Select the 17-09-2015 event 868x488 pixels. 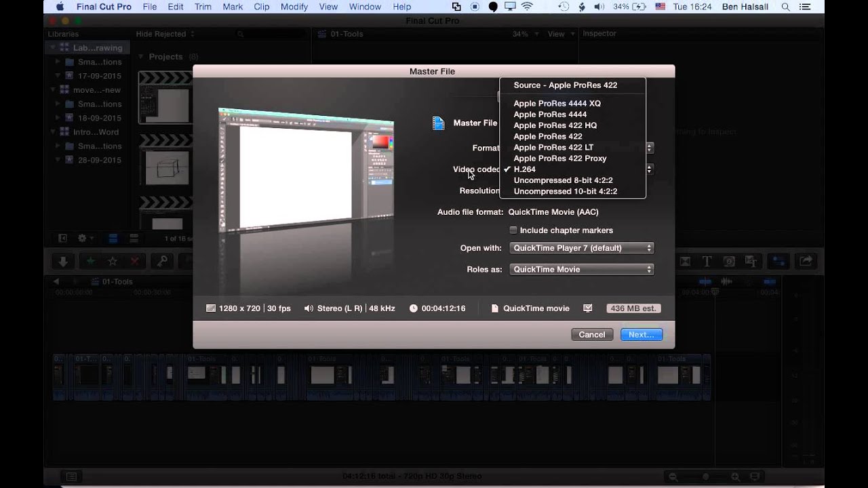tap(100, 76)
